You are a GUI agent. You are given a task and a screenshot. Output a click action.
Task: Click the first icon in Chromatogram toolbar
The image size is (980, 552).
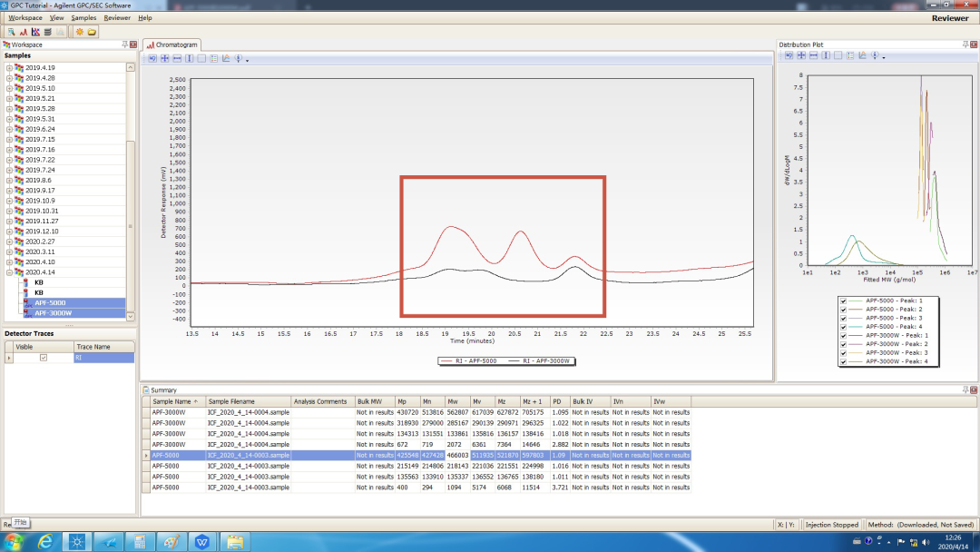point(153,58)
